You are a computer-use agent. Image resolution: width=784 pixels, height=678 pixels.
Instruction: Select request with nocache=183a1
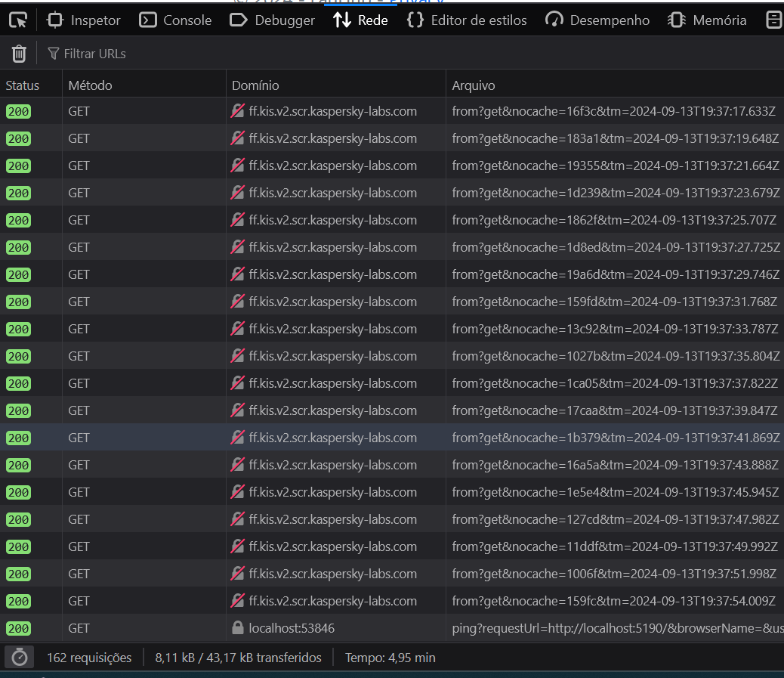coord(392,138)
